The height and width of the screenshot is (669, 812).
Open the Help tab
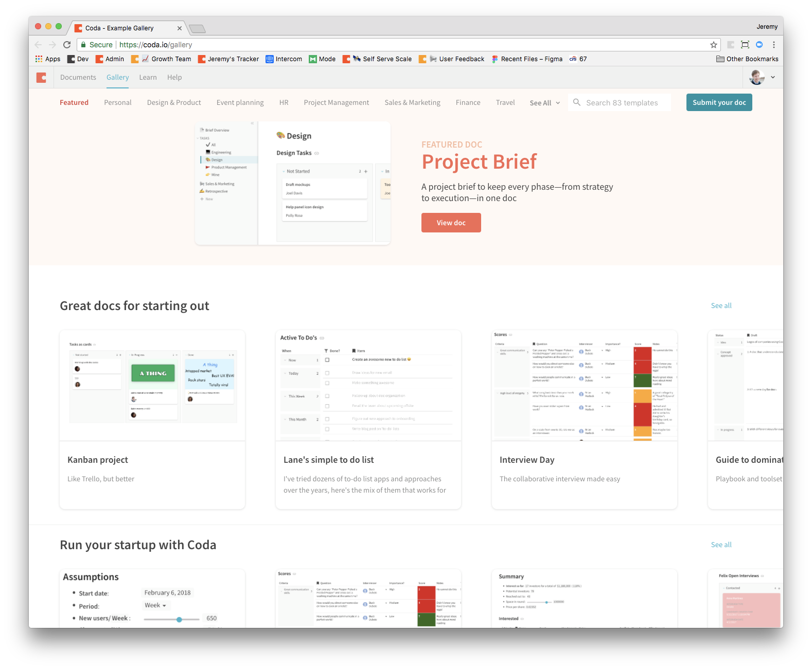(x=174, y=78)
